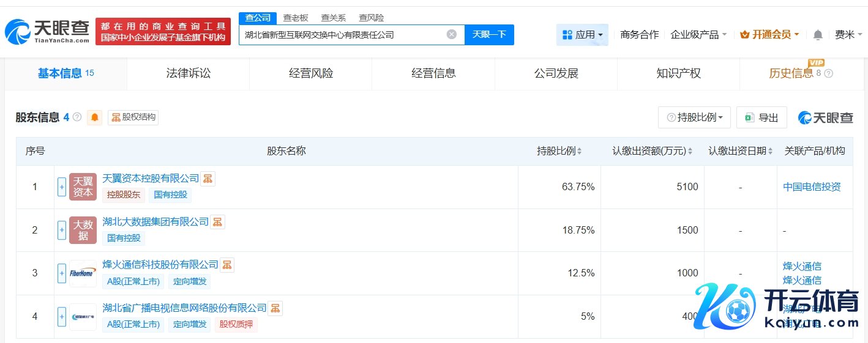Open equity structure icon next to 天翼资本控股有限公司
Screen dimensions: 868x343
[208, 179]
